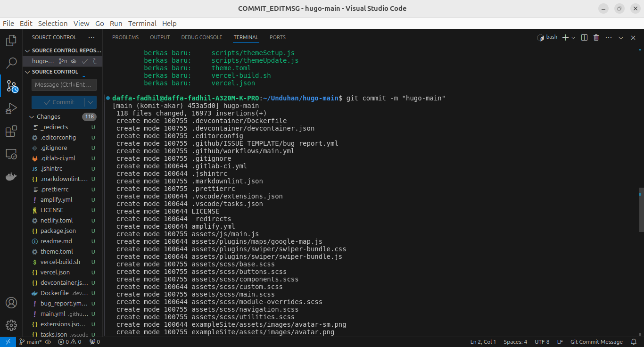Switch to the Problems tab
Screen dimensions: 644x347
(125, 37)
